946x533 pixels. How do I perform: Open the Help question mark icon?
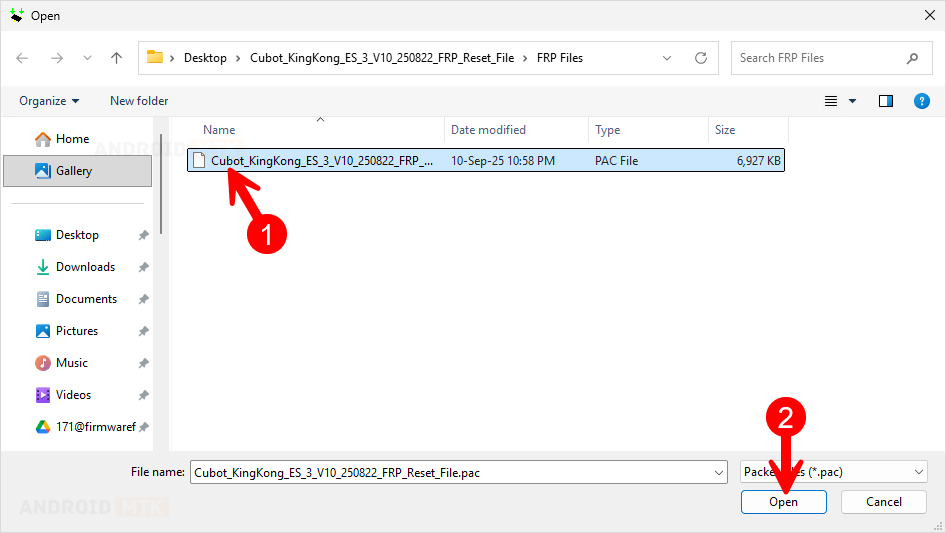tap(922, 101)
